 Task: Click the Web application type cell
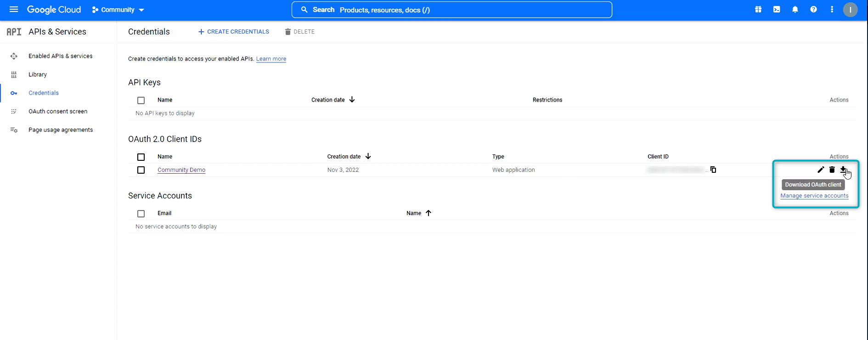coord(513,170)
